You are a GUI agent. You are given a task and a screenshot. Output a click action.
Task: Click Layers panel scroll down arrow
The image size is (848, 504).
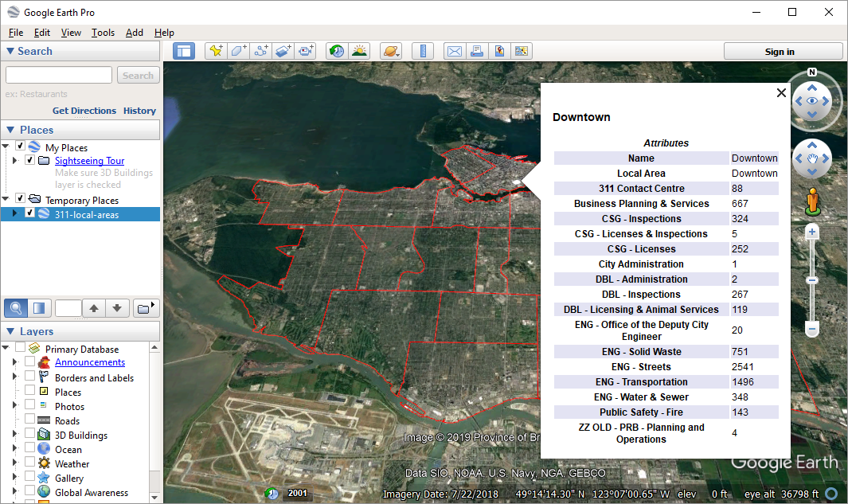click(154, 497)
